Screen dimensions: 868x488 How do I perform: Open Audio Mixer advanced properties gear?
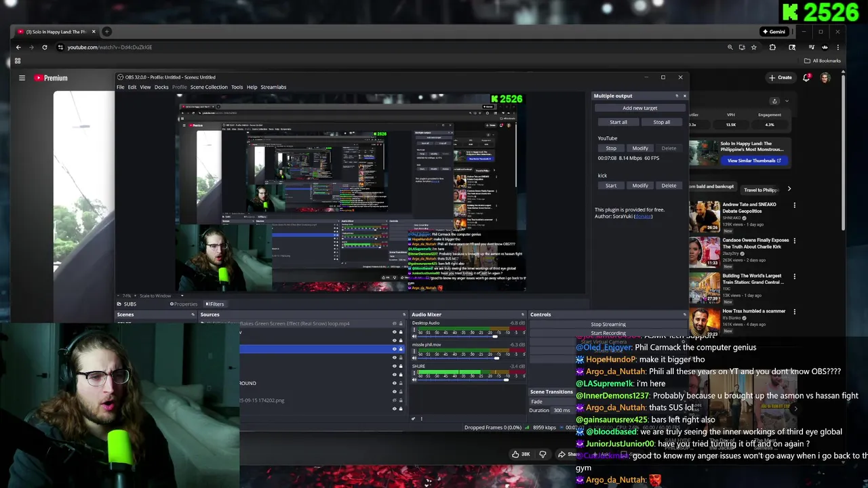(413, 418)
